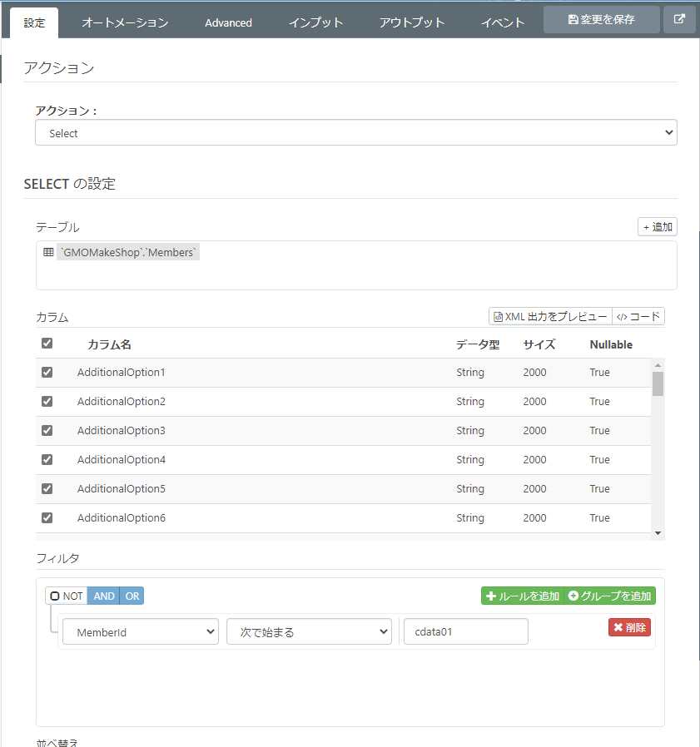Open the イベント tab
This screenshot has height=747, width=700.
point(503,22)
